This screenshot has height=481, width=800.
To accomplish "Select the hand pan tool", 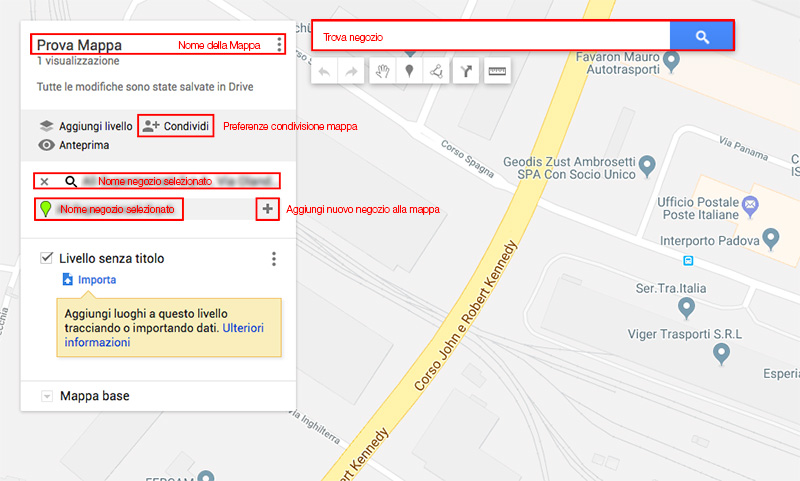I will coord(382,71).
